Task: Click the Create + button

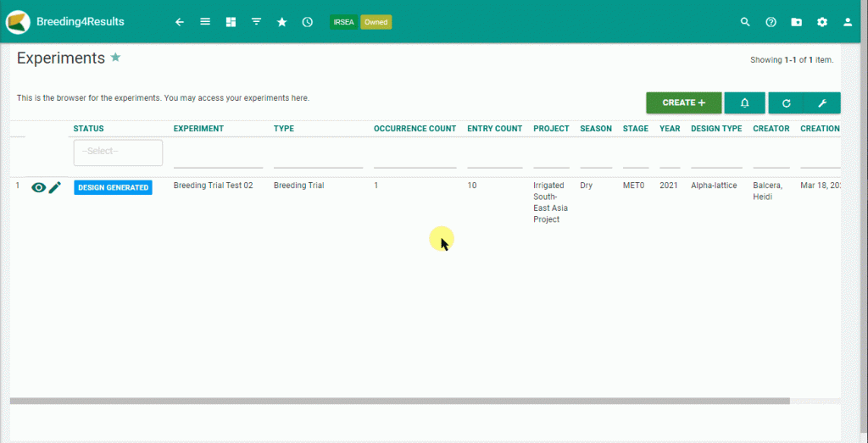Action: (x=683, y=102)
